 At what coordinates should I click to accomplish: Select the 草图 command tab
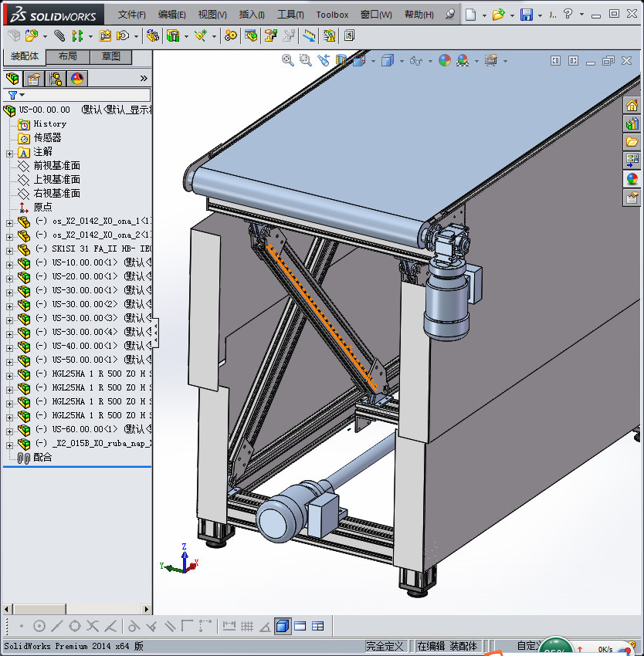pyautogui.click(x=111, y=56)
